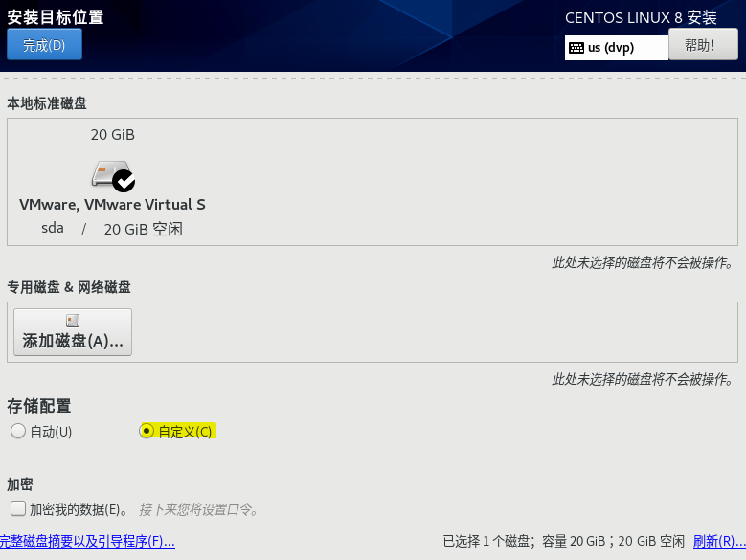Select the 自定义(C) custom storage radio button
This screenshot has height=560, width=746.
coord(147,431)
